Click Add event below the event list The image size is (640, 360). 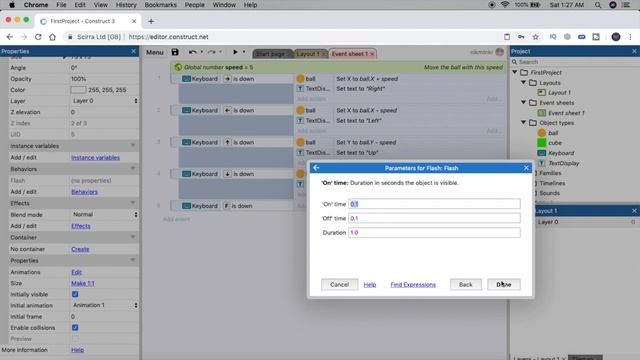(x=176, y=219)
